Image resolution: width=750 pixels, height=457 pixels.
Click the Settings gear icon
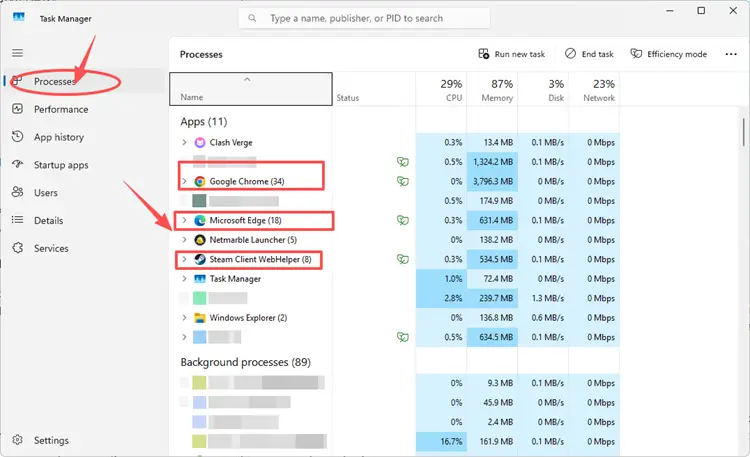click(x=18, y=440)
